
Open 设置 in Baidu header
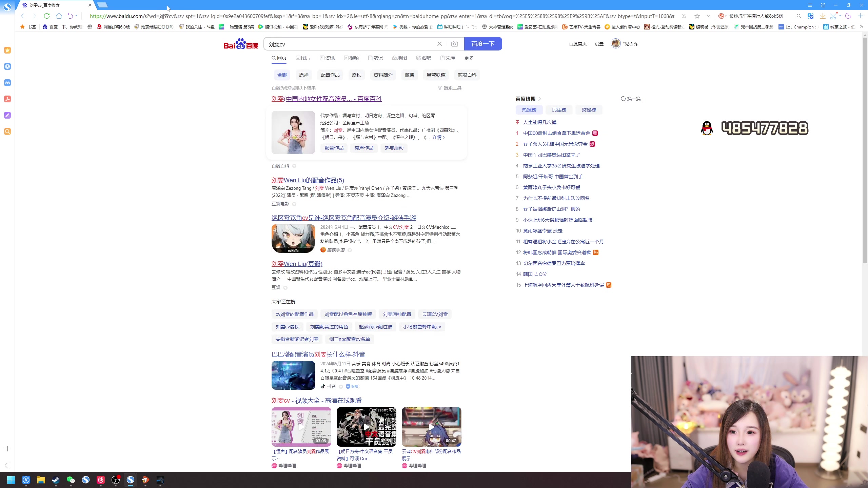599,44
